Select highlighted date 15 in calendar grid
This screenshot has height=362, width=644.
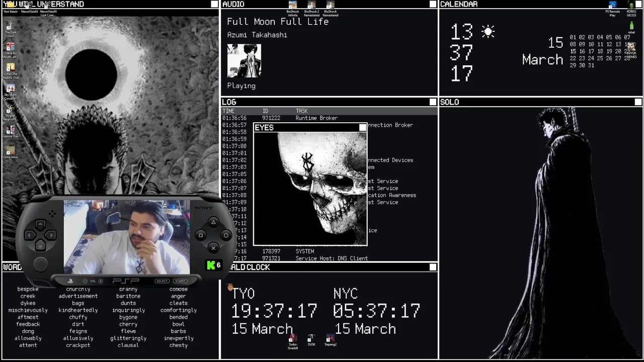pos(573,51)
